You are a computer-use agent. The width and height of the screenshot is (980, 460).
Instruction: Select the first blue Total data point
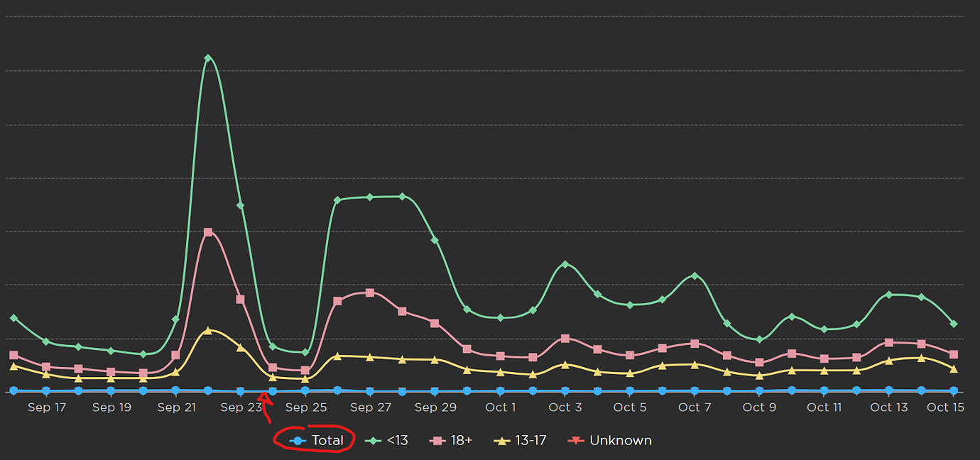click(13, 390)
